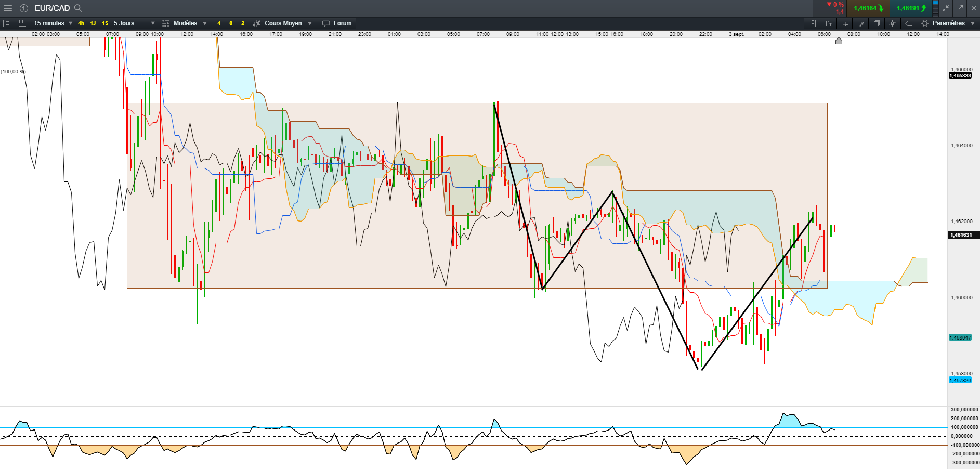Search for an instrument next to EUR/CAD
The height and width of the screenshot is (469, 980).
[x=78, y=8]
